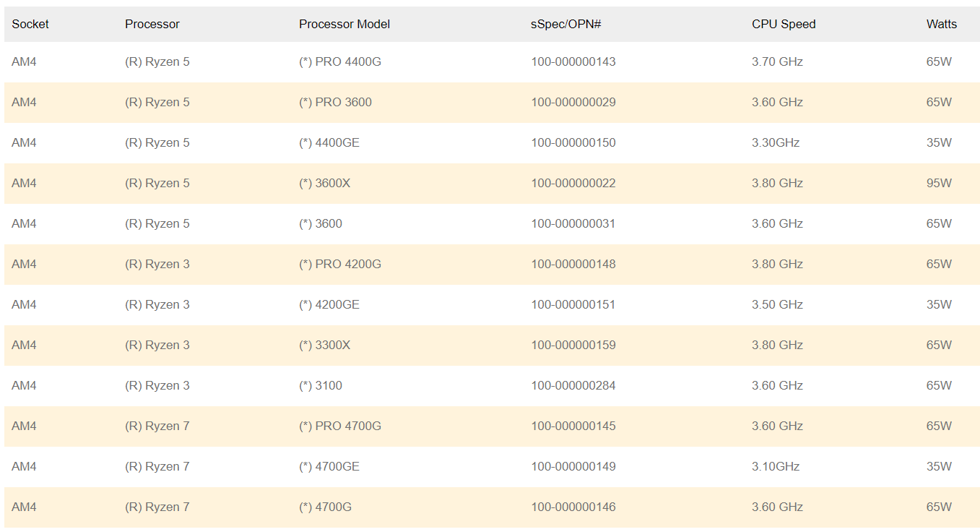Viewport: 980px width, 532px height.
Task: Select the (*) 4700GE model cell
Action: point(329,467)
